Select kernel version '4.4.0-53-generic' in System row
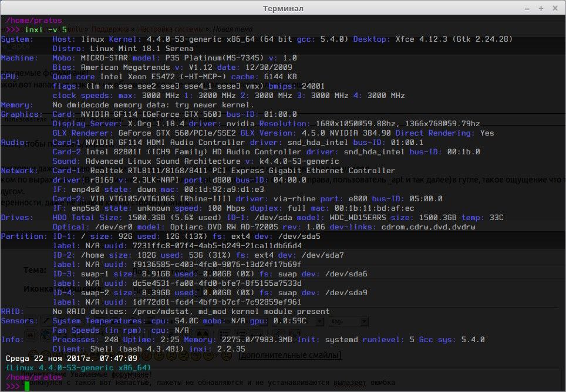 tap(184, 39)
